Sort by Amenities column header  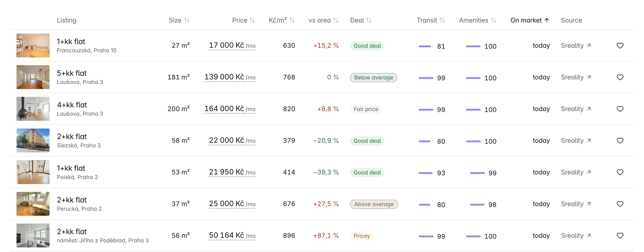(477, 20)
